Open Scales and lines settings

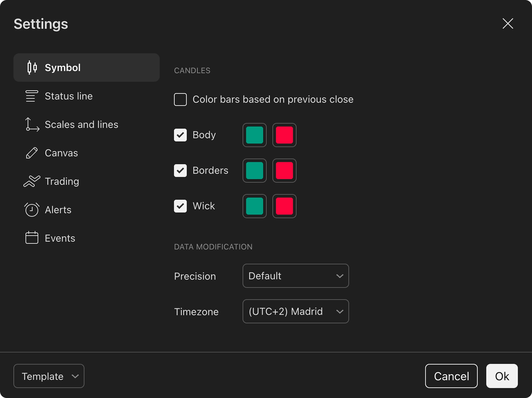[x=86, y=124]
